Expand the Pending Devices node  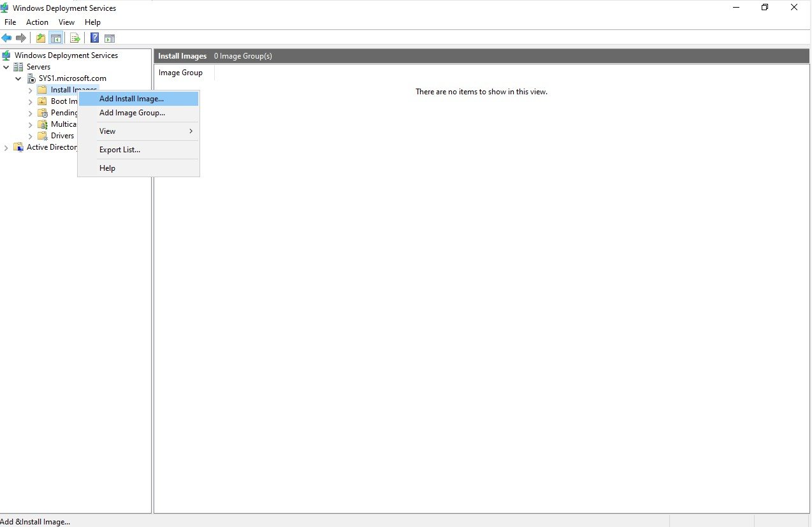point(30,113)
